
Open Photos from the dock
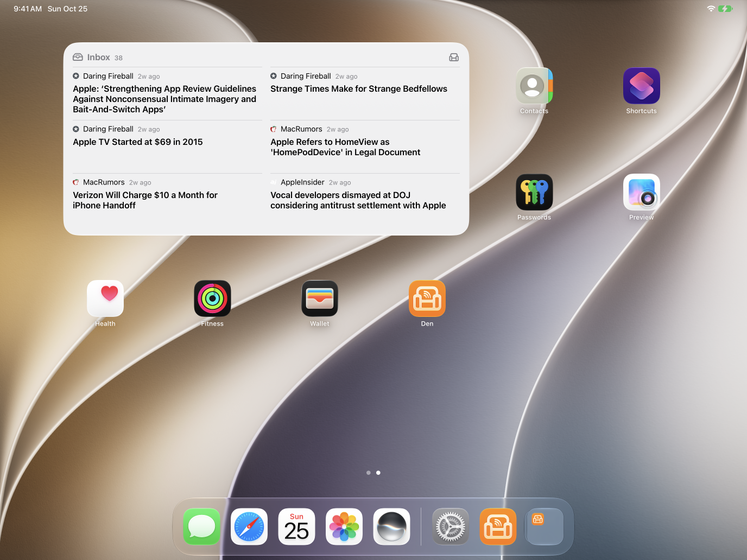point(344,526)
